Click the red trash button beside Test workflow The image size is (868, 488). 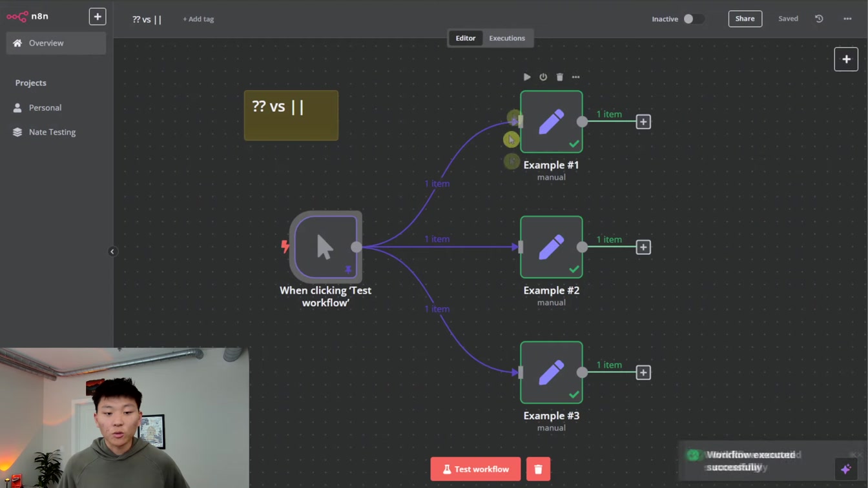[538, 469]
